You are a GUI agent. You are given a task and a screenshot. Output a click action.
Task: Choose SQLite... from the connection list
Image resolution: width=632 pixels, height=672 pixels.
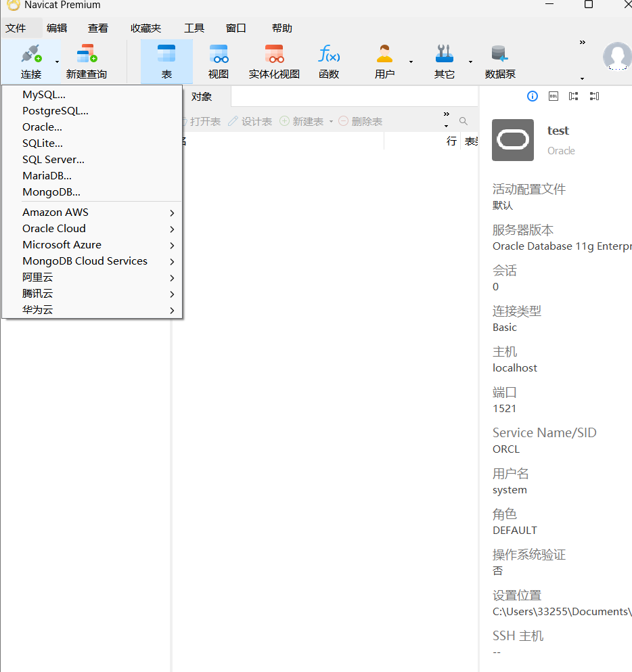coord(92,143)
